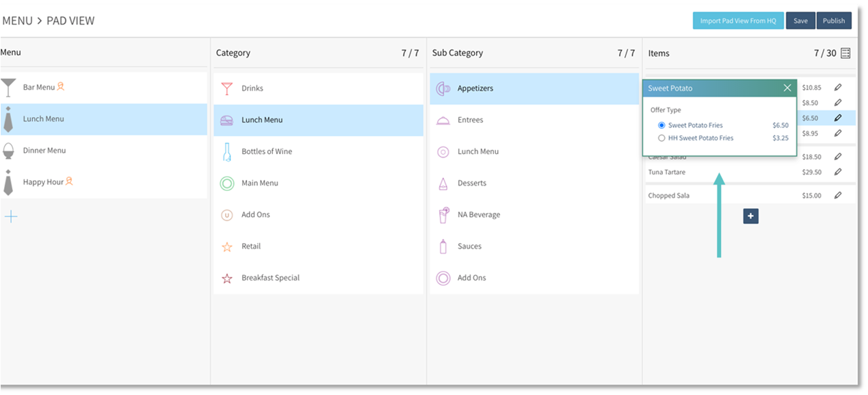Click the pencil icon beside Chopped Sala
Viewport: 868px width, 395px height.
(838, 196)
